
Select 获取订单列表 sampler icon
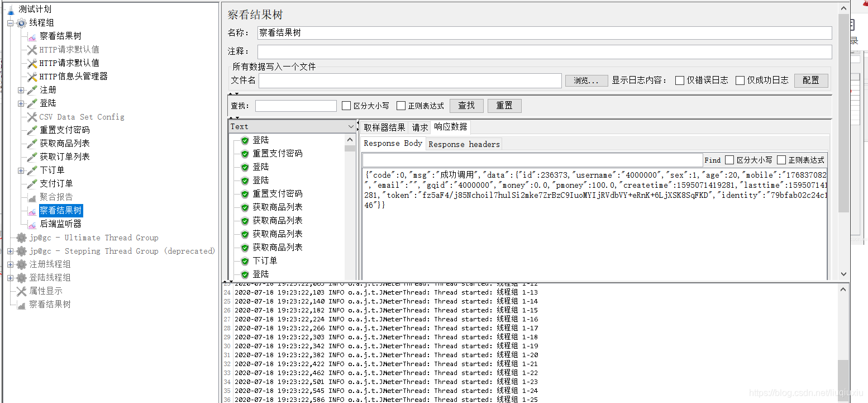[x=32, y=157]
